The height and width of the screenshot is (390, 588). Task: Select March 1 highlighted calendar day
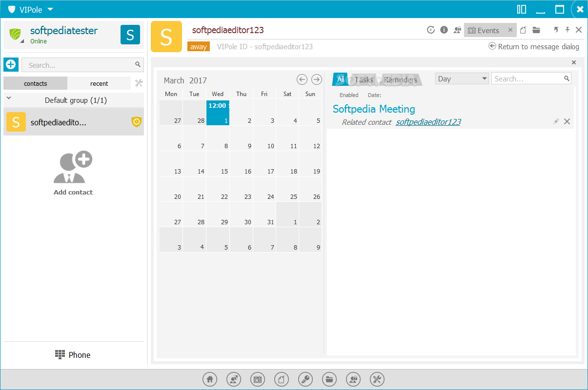[218, 113]
